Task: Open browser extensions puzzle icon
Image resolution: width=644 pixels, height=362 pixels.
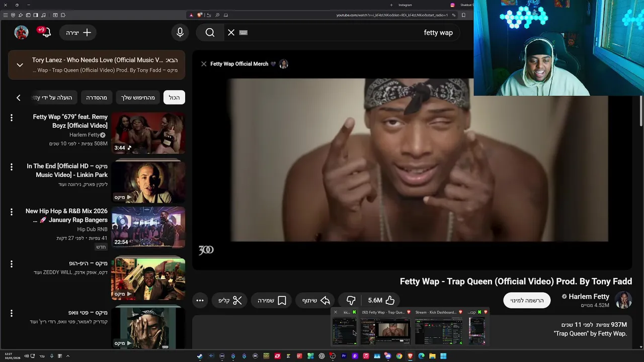Action: pyautogui.click(x=63, y=15)
